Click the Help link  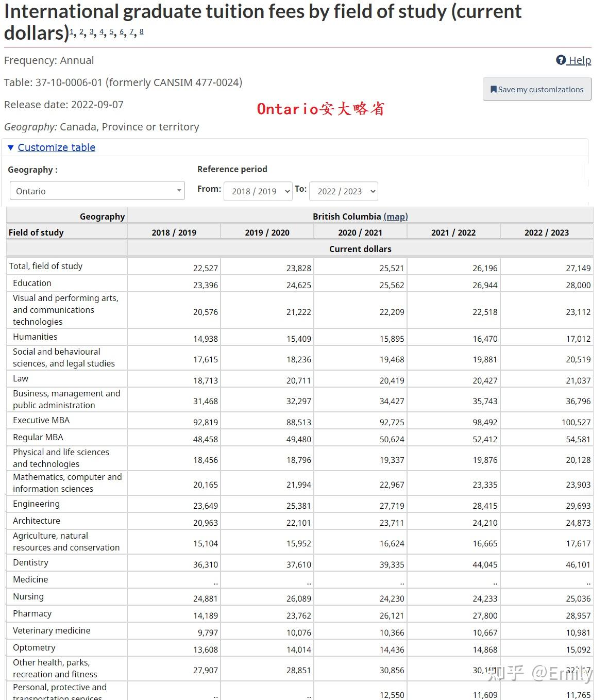[579, 60]
